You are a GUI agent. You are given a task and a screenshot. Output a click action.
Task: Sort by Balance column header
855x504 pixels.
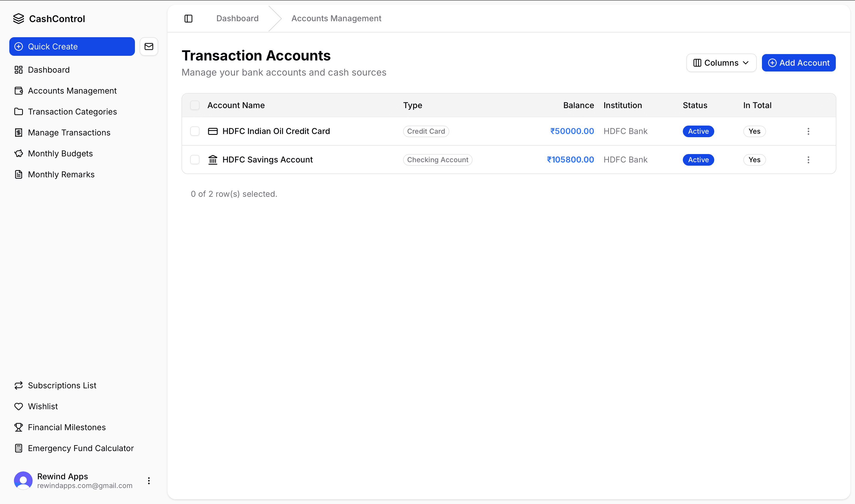(x=578, y=105)
